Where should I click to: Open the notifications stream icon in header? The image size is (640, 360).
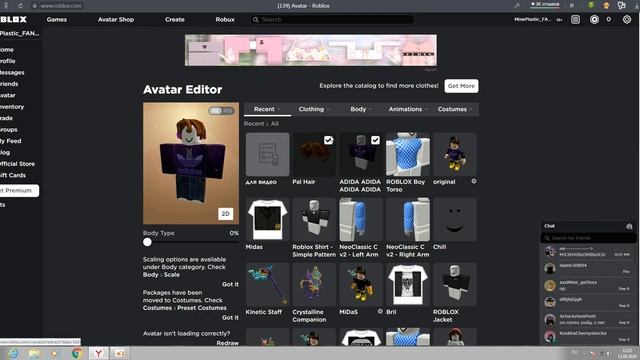(575, 19)
